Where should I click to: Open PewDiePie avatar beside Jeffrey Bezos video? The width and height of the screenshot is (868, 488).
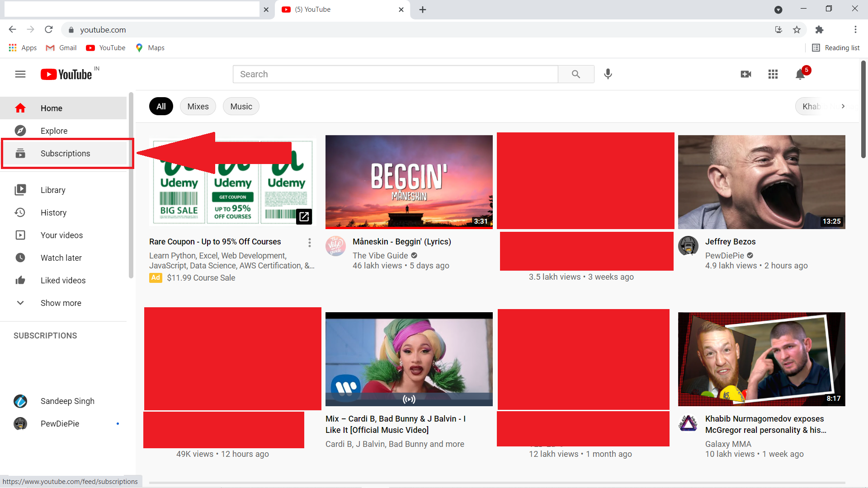(x=688, y=246)
